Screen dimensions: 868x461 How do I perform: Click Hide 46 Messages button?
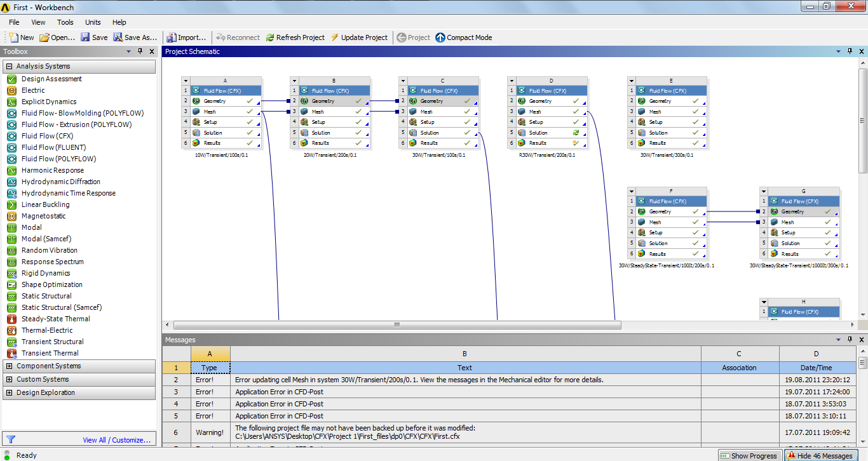pos(820,455)
